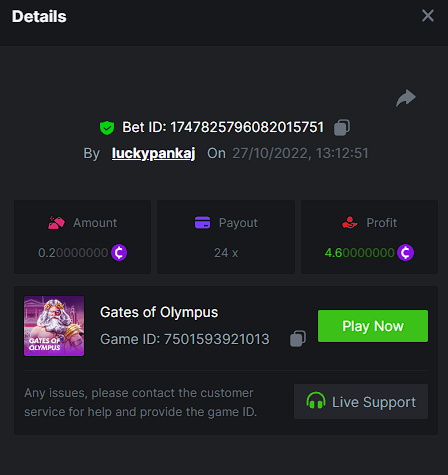
Task: Start the game with Play Now
Action: point(373,326)
